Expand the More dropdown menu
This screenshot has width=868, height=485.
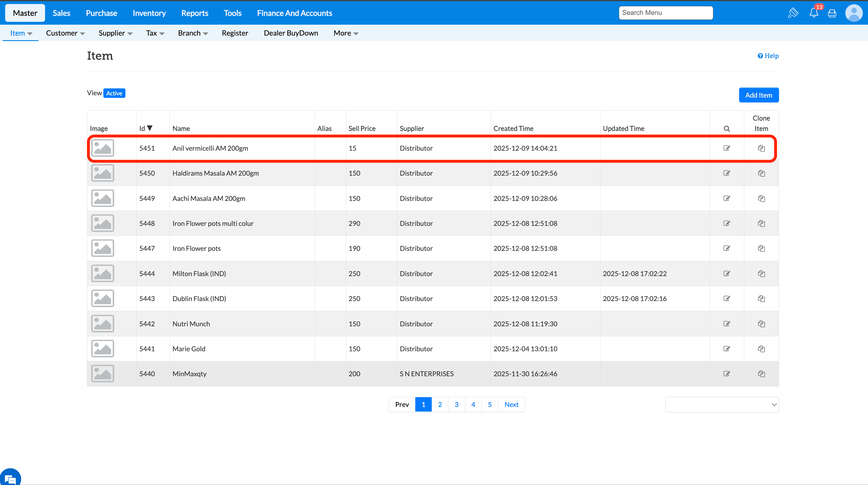pyautogui.click(x=346, y=33)
